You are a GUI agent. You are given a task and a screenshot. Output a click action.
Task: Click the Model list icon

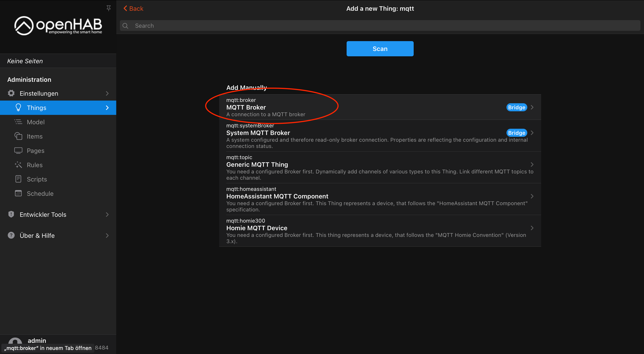pyautogui.click(x=18, y=122)
